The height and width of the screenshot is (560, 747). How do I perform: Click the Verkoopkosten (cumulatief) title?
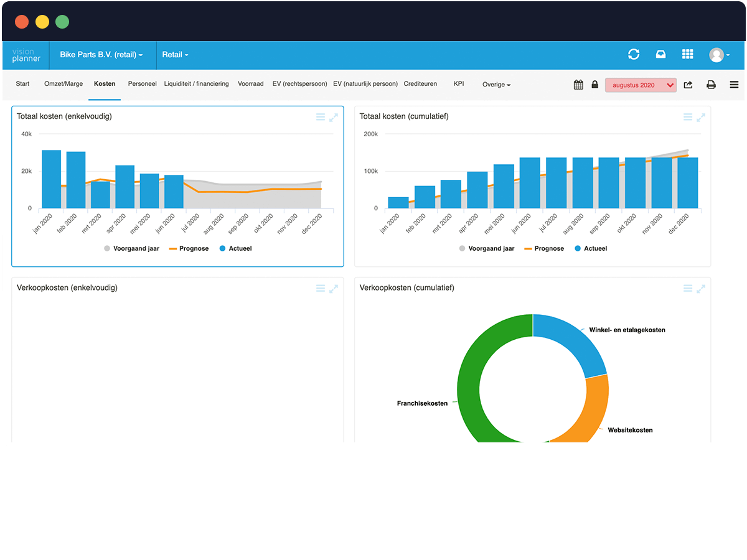point(406,287)
